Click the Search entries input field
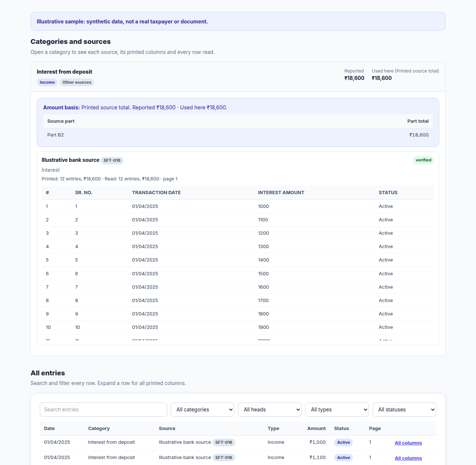Screen dimensions: 476x465 (x=103, y=410)
